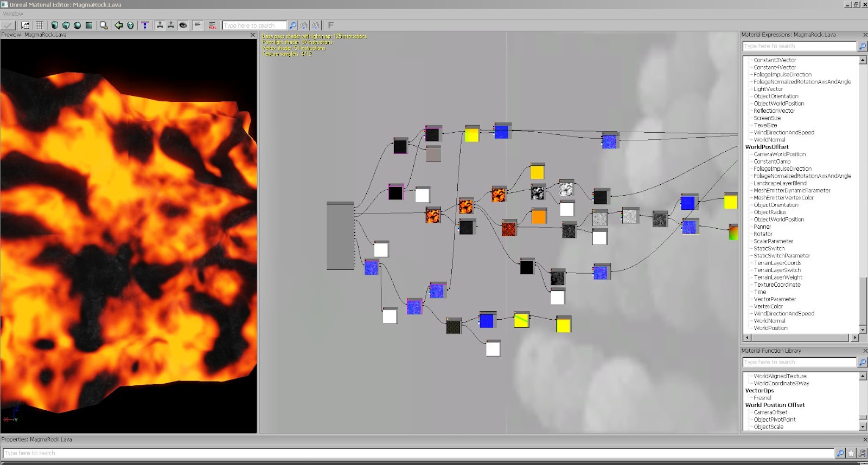This screenshot has width=868, height=465.
Task: Select the Panner expression
Action: point(762,227)
